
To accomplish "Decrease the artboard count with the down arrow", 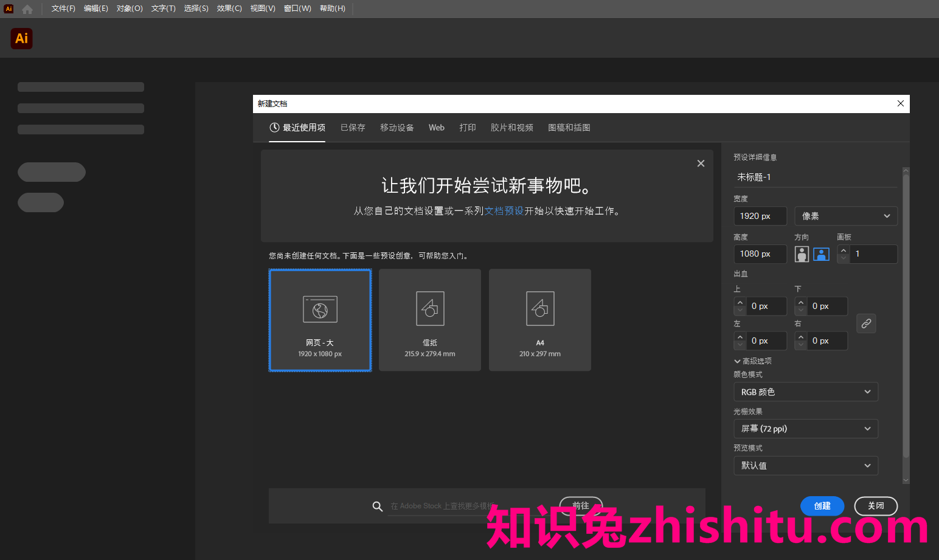I will (x=843, y=258).
